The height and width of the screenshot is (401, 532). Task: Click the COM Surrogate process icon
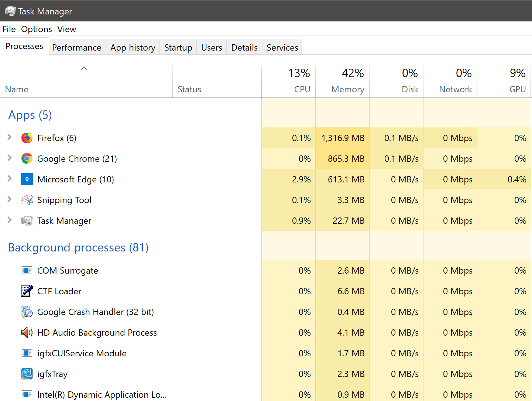click(27, 271)
